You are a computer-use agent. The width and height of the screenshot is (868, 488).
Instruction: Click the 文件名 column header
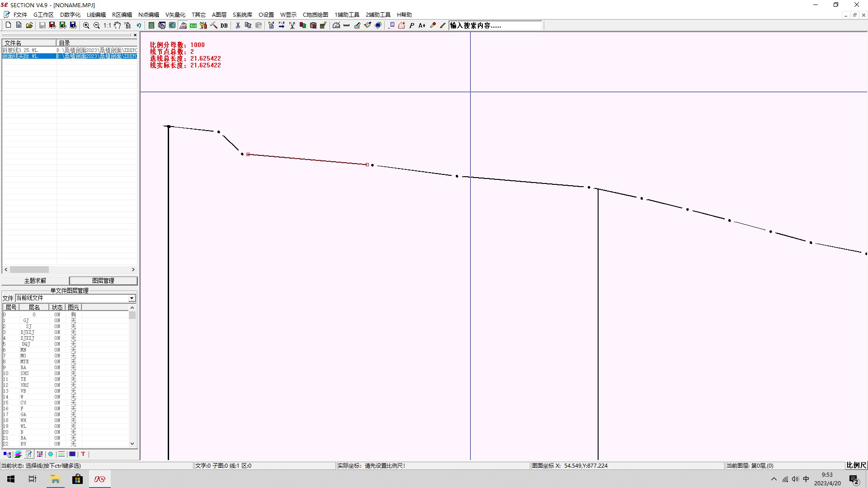pyautogui.click(x=29, y=43)
